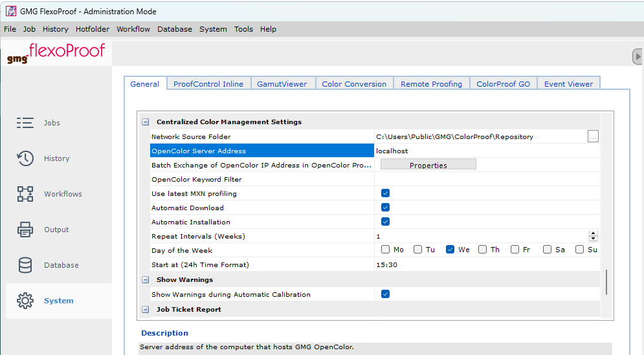Collapse the Job Ticket Report section
Viewport: 644px width, 355px height.
tap(146, 310)
